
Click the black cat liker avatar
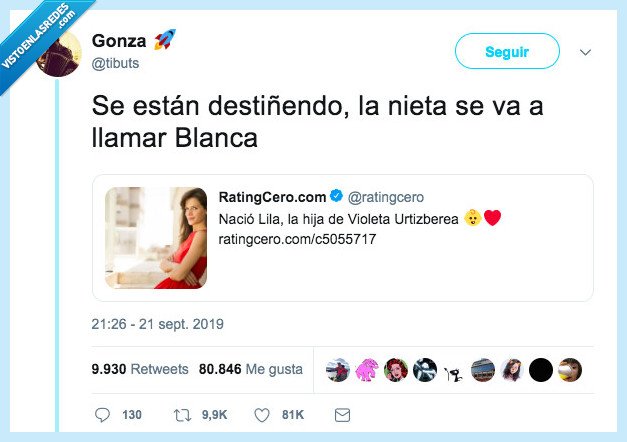[x=453, y=369]
